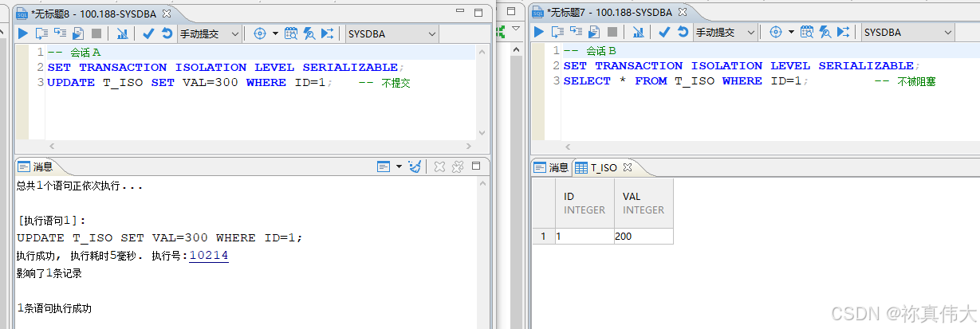
Task: Click the magnifier-brush icon in 无标题7 toolbar
Action: click(825, 32)
